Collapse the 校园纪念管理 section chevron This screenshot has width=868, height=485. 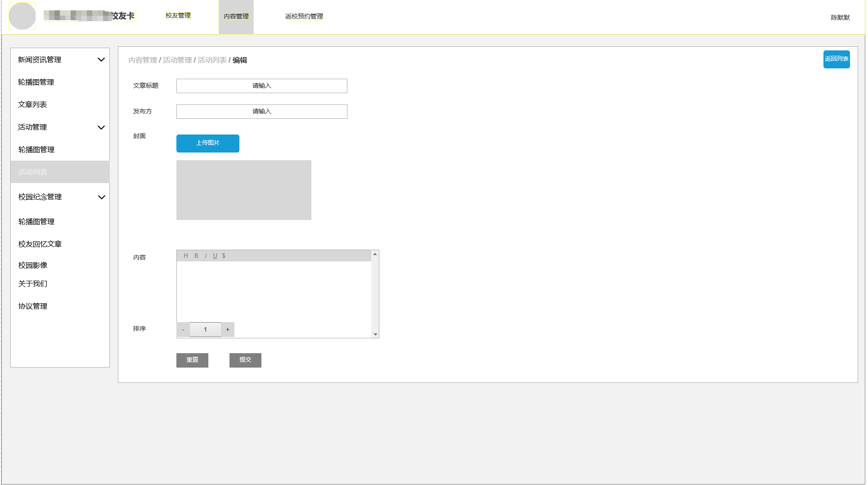[x=102, y=197]
